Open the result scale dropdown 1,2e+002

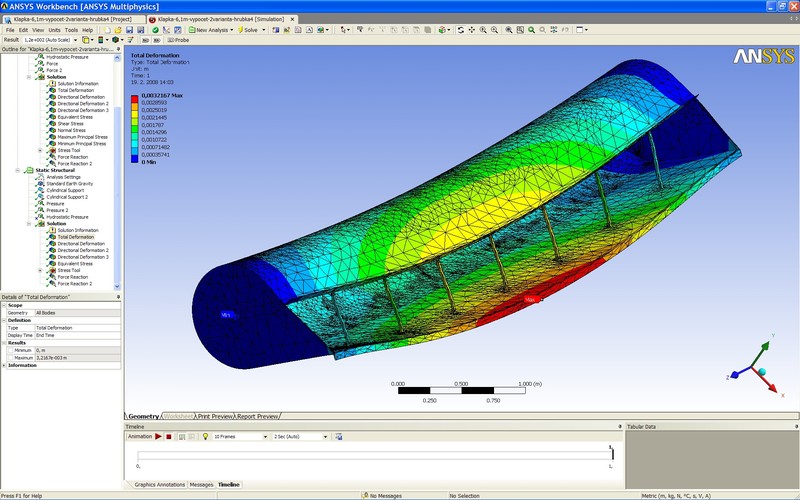[76, 40]
